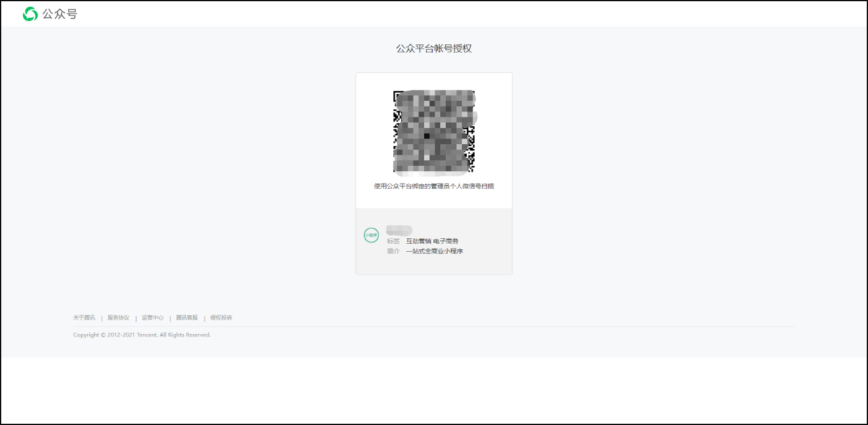The image size is (868, 425).
Task: Click the QR scan instruction text below code
Action: pos(433,186)
